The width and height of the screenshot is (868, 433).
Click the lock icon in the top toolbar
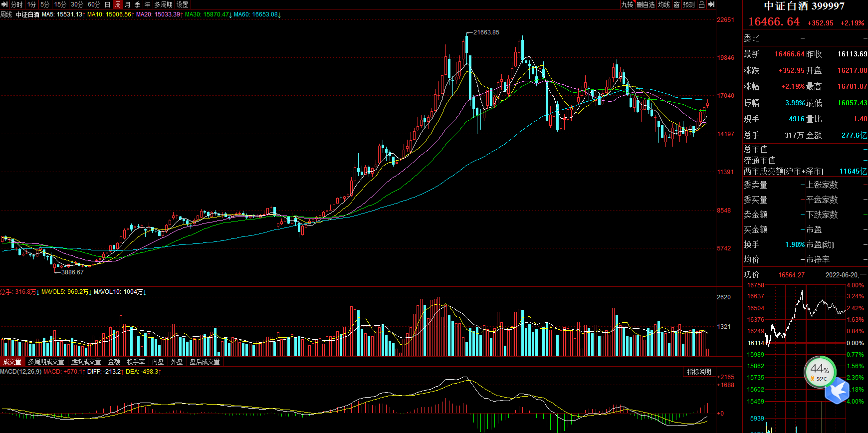[701, 4]
